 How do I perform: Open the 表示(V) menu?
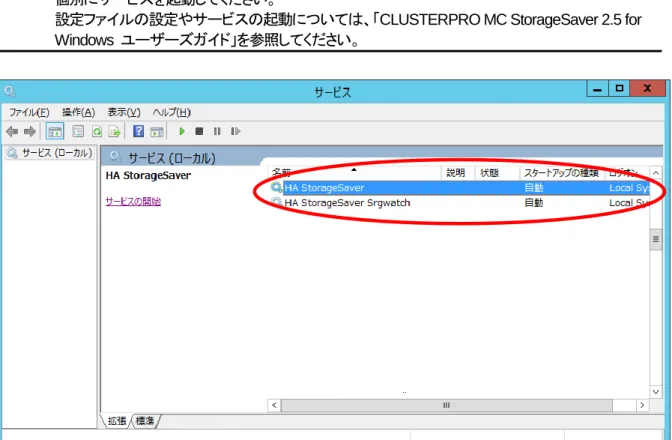tap(124, 112)
